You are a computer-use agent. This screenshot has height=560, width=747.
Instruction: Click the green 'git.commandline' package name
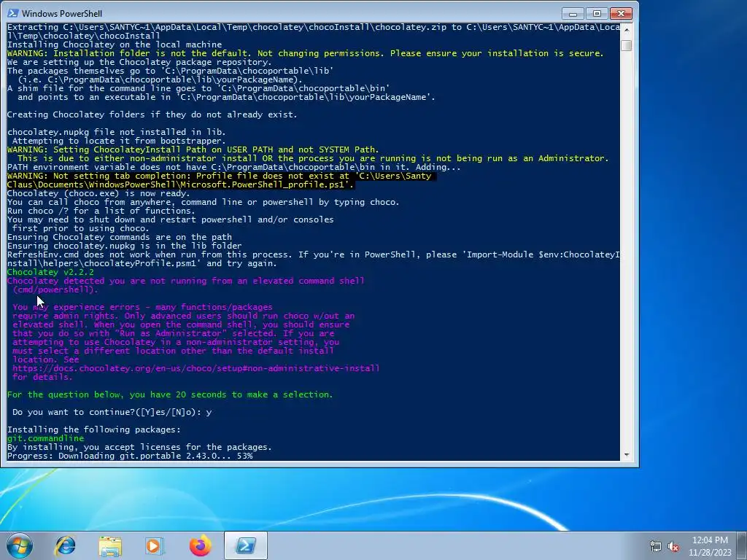[x=46, y=438]
